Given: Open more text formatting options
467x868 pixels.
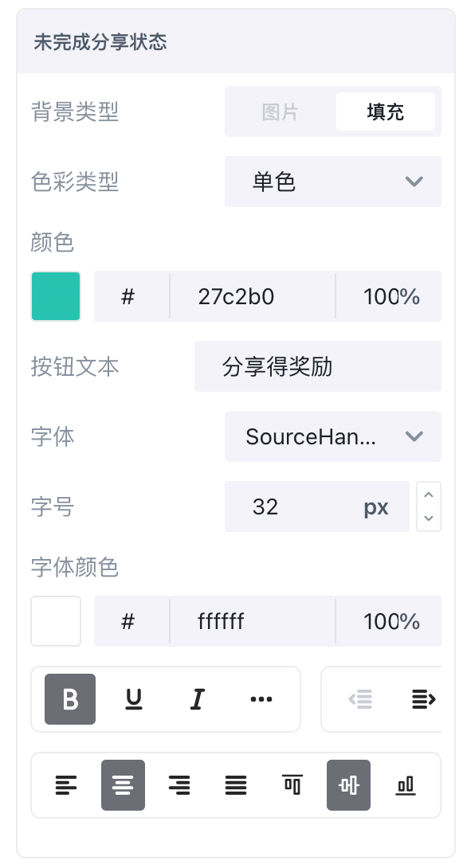Looking at the screenshot, I should [261, 698].
